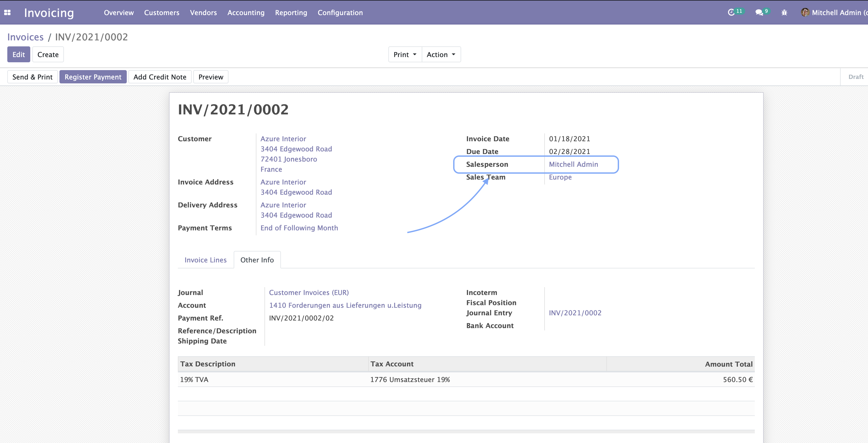Open the Mitchell Admin salesperson link
The width and height of the screenshot is (868, 443).
pyautogui.click(x=573, y=164)
